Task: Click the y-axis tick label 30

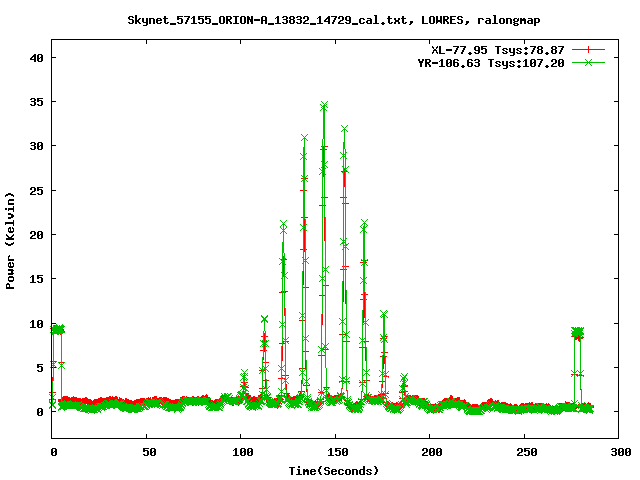Action: [36, 146]
